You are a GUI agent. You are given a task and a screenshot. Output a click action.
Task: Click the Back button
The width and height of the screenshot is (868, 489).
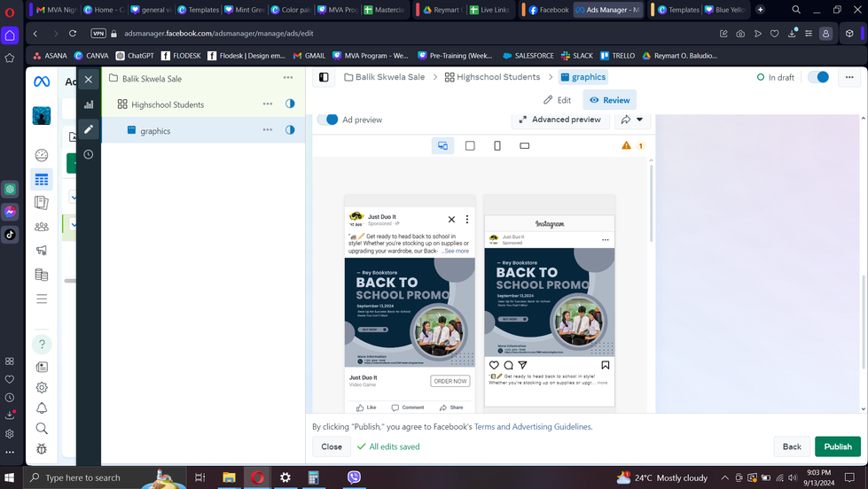[792, 447]
